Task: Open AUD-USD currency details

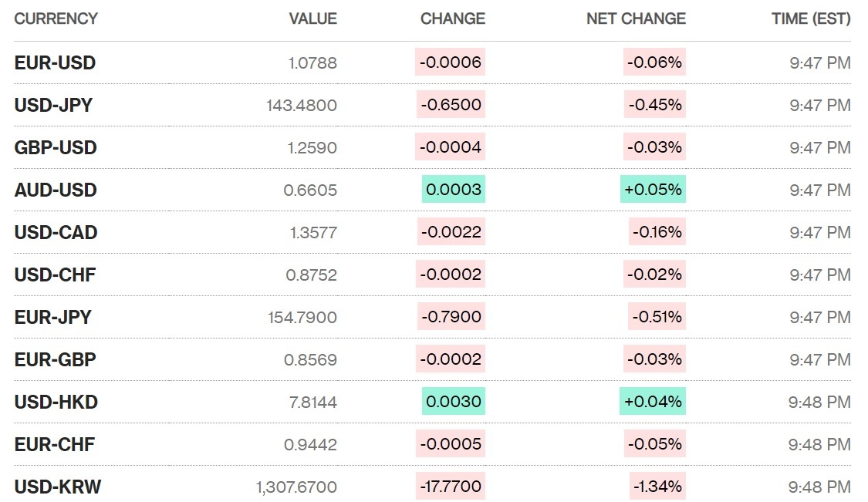Action: tap(56, 190)
